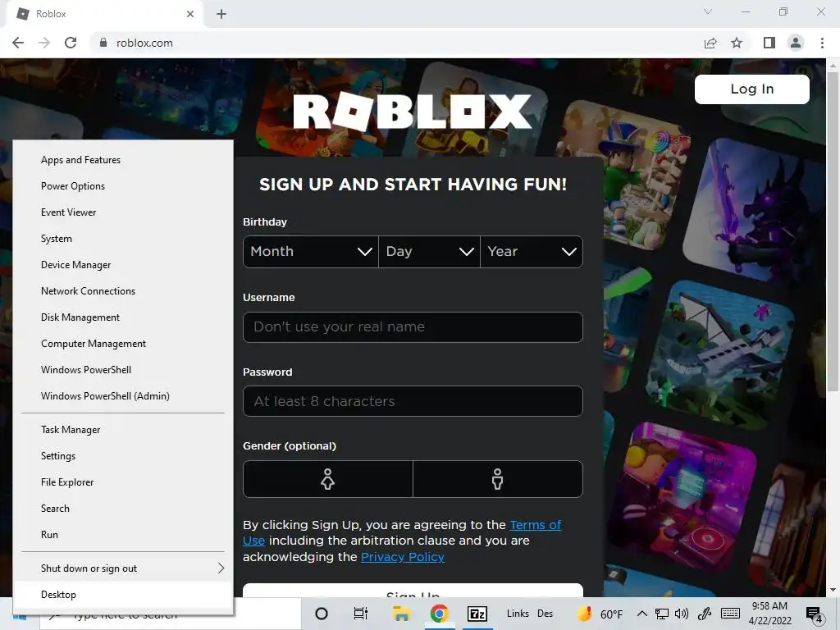Open Task View on the taskbar
The height and width of the screenshot is (630, 840).
point(361,614)
